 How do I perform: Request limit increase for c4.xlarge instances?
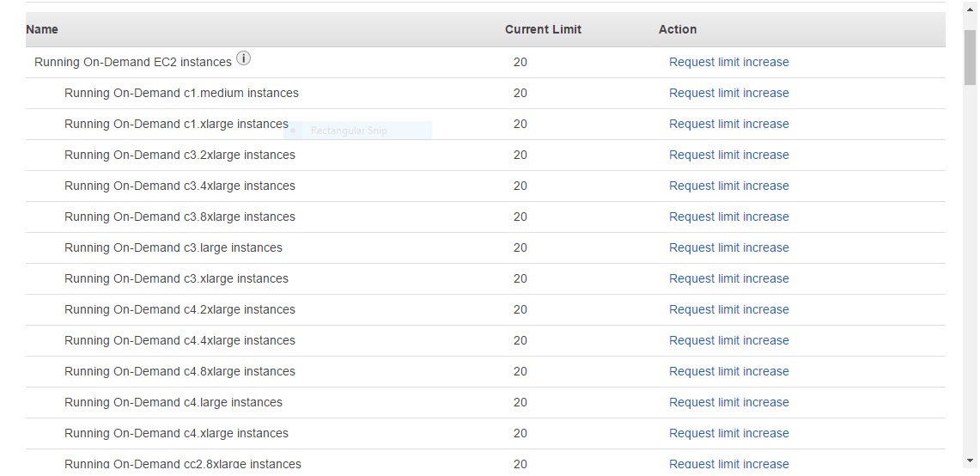[x=728, y=433]
